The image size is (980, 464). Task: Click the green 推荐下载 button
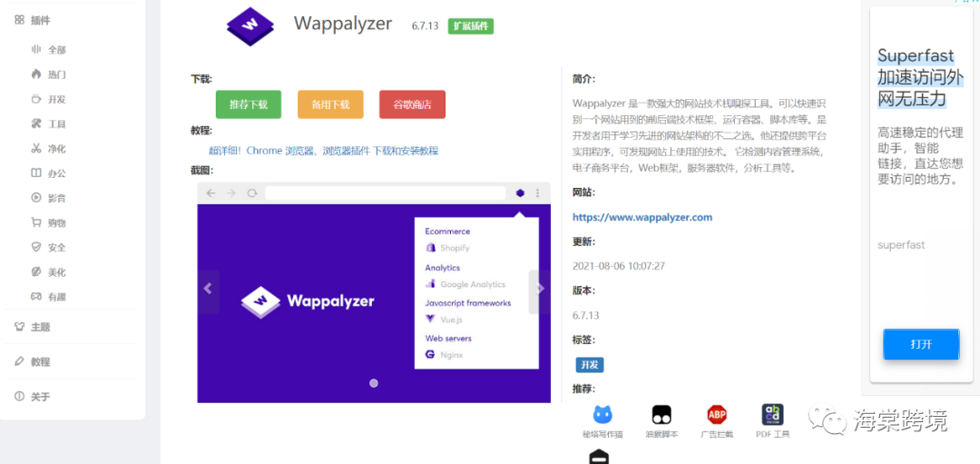point(248,104)
